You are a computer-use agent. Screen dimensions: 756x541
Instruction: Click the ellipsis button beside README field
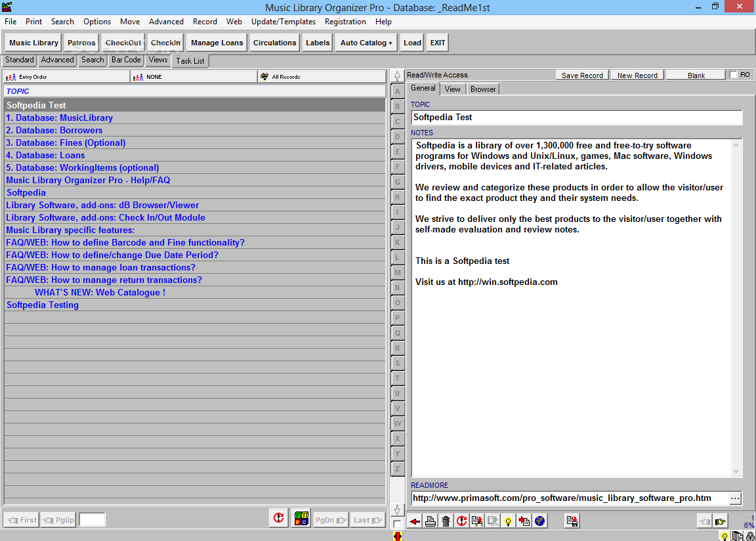(x=735, y=498)
